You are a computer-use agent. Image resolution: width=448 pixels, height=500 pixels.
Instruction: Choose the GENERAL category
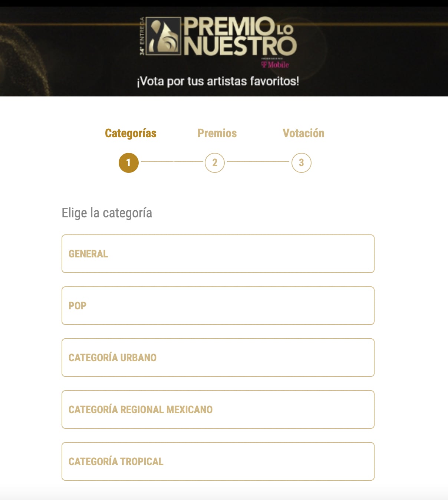[x=218, y=254]
